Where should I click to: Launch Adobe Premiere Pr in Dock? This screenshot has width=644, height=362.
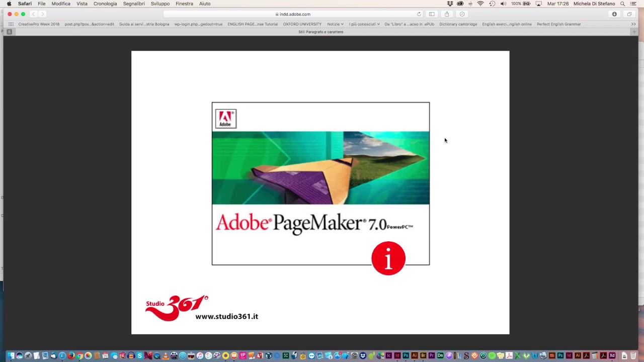tap(432, 355)
